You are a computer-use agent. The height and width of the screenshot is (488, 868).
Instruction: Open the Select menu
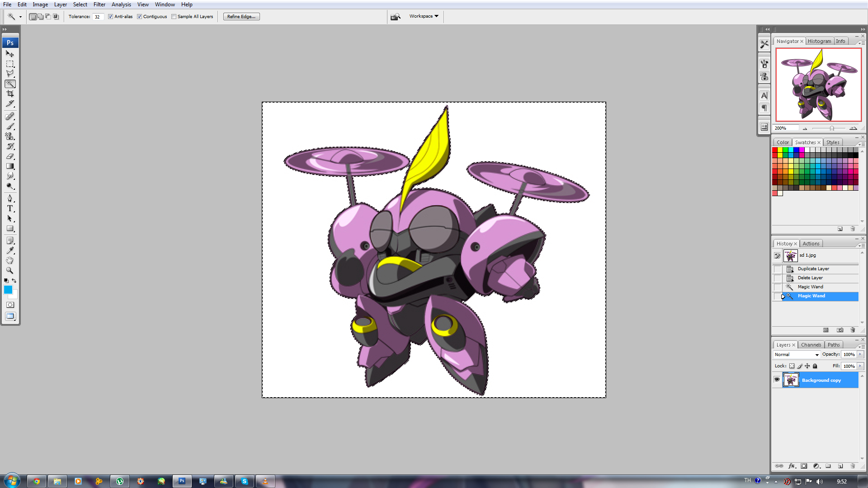tap(80, 5)
